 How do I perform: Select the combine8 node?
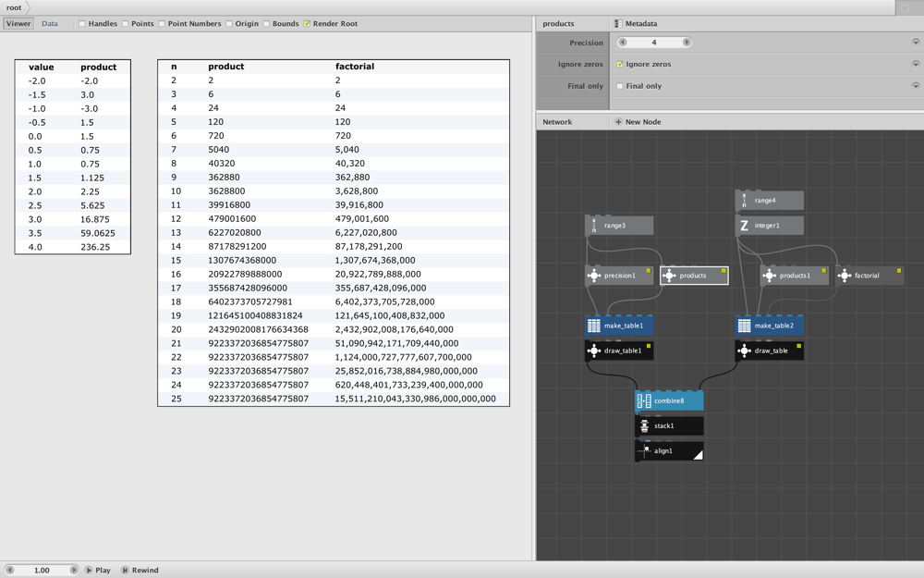pyautogui.click(x=669, y=400)
